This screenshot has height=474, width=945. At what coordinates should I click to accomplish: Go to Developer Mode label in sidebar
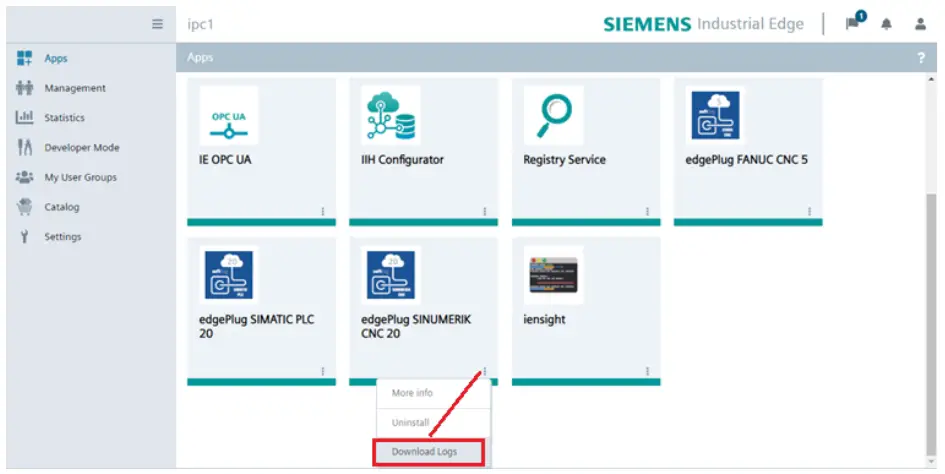point(81,148)
